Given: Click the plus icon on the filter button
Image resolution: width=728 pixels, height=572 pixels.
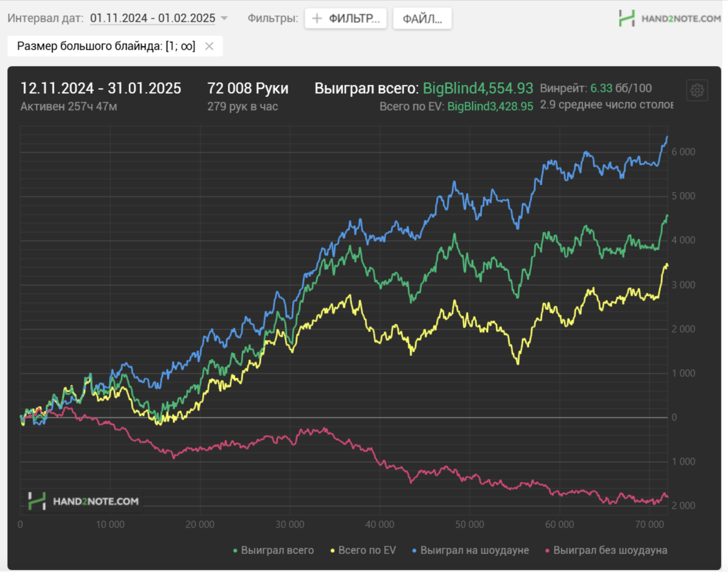Looking at the screenshot, I should [x=317, y=19].
